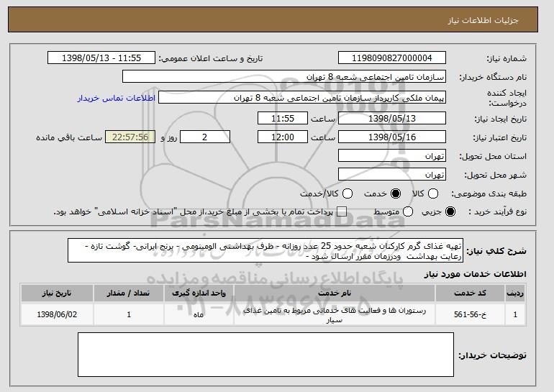Click the remaining days field showing 2

coord(205,137)
